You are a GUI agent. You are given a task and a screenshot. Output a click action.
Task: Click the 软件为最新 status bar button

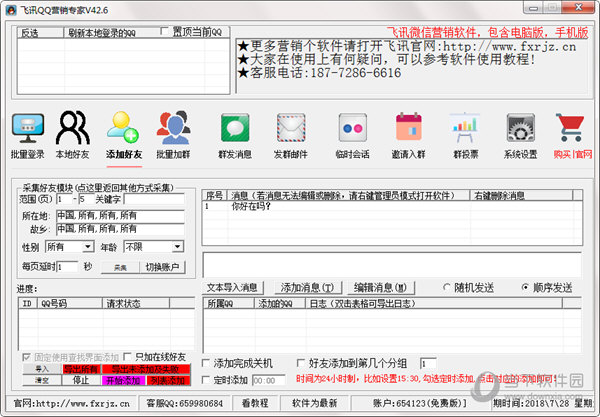click(314, 403)
